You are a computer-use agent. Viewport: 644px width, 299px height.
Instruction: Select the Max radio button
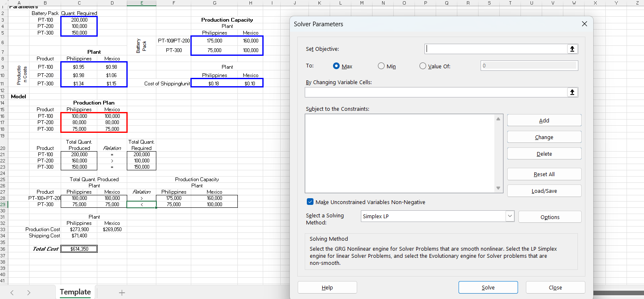click(337, 66)
